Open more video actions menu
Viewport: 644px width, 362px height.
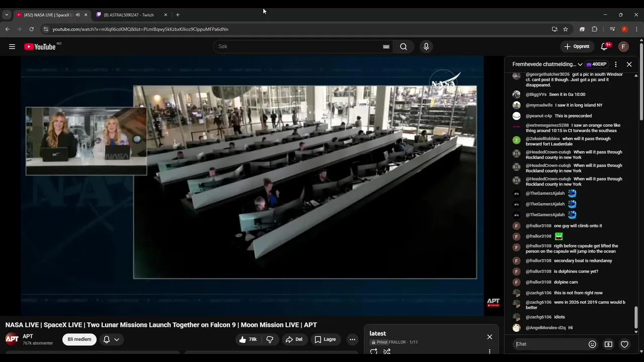(x=352, y=339)
